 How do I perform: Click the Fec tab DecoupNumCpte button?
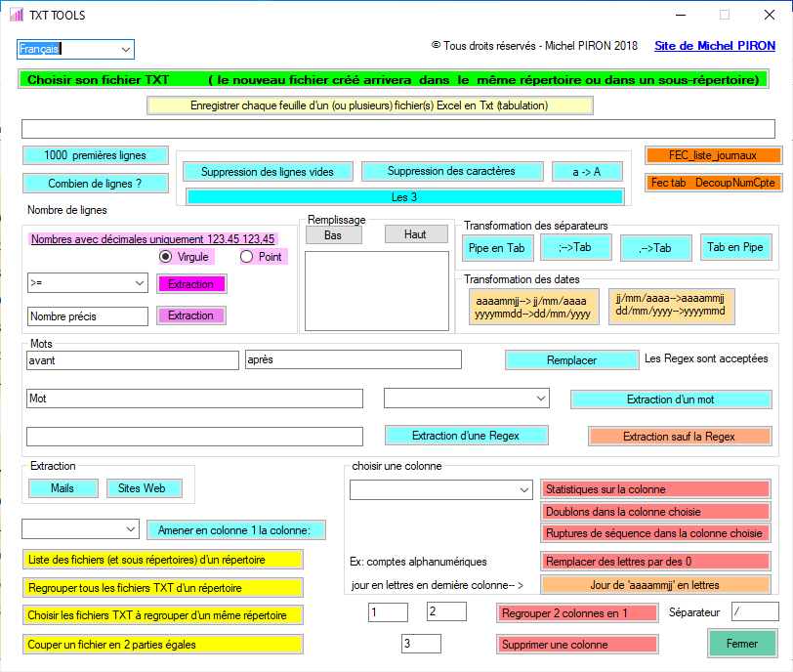point(713,183)
